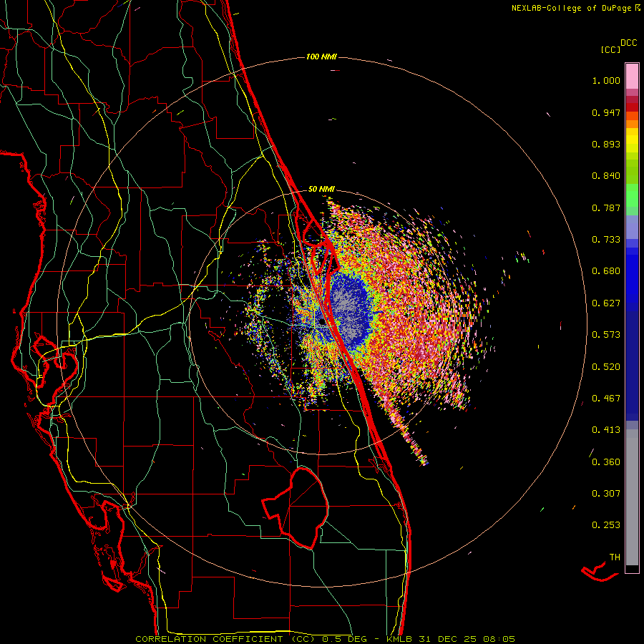This screenshot has width=644, height=644.
Task: Click the 0.840 scale value
Action: click(x=606, y=176)
